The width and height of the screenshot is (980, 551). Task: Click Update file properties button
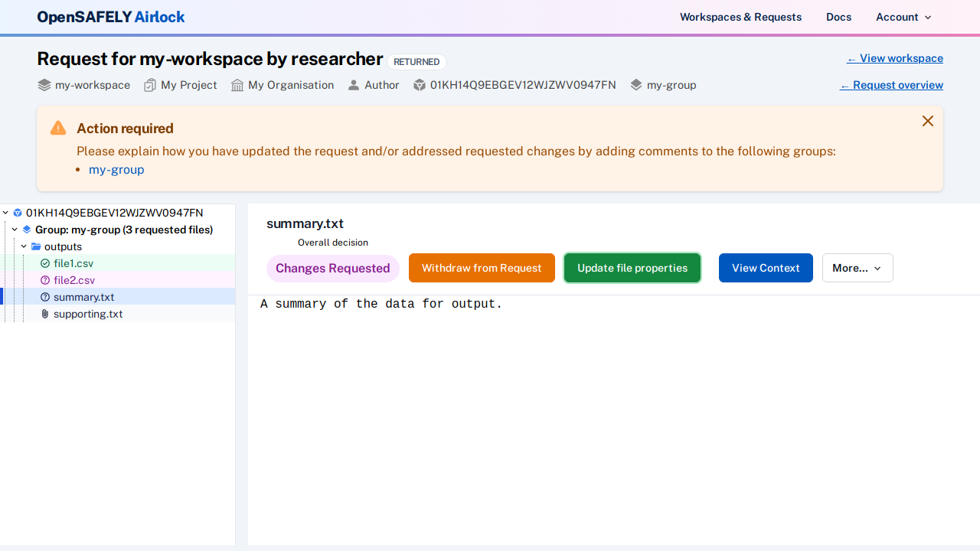coord(632,268)
